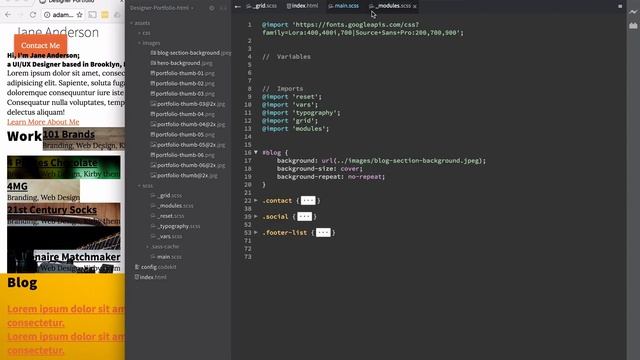Open the sidebar settings gear icon
Screen dimensions: 640x360
click(x=211, y=8)
